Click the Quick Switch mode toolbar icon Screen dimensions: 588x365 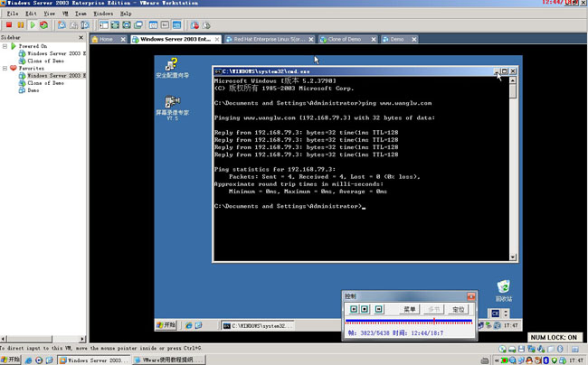click(127, 25)
